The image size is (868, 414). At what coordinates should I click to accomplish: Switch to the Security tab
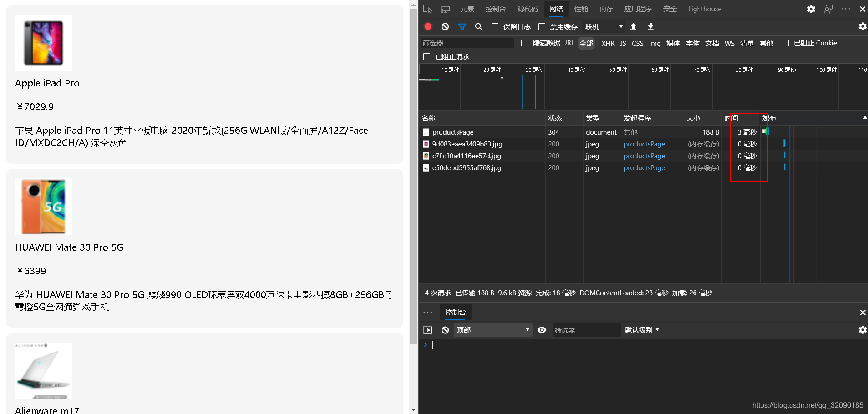tap(670, 9)
